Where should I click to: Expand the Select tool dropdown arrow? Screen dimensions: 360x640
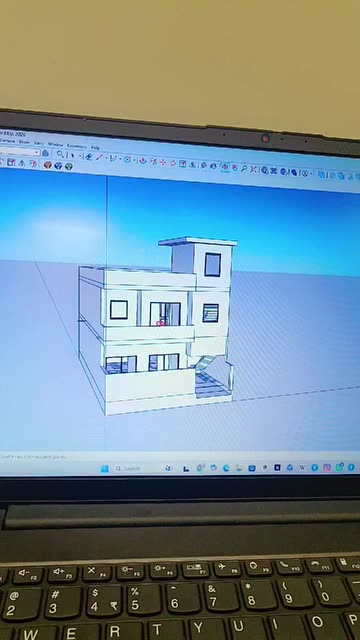coord(80,156)
